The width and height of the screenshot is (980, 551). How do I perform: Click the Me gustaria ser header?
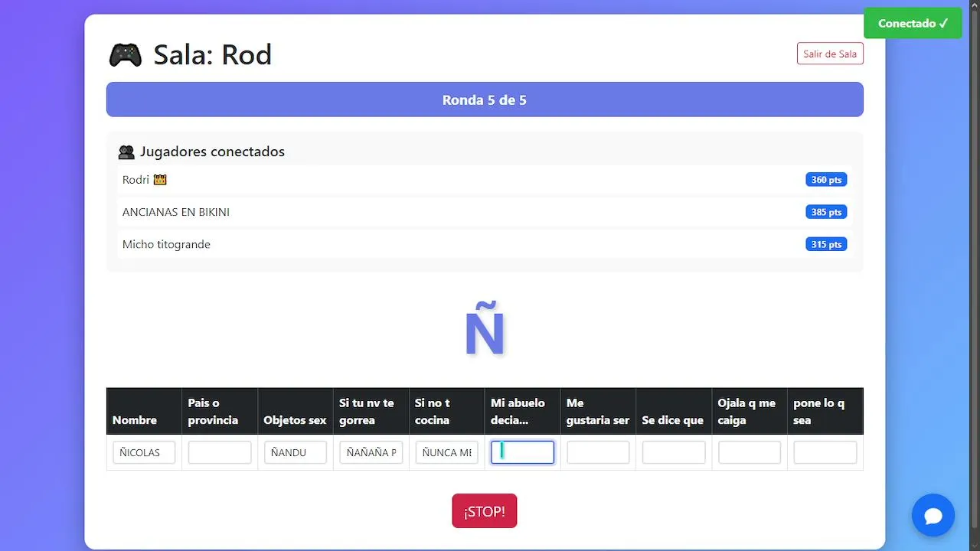(598, 411)
